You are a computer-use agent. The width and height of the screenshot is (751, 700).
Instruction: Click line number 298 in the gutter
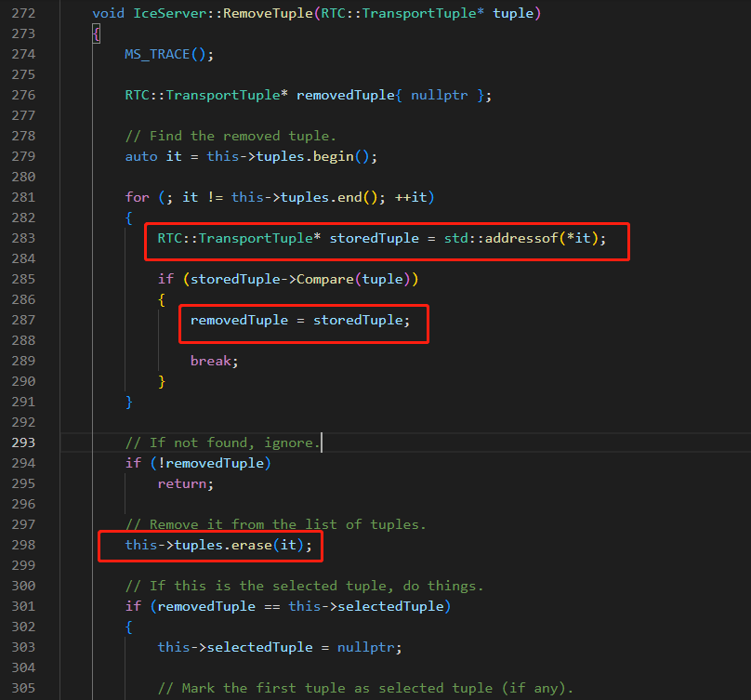pyautogui.click(x=23, y=545)
